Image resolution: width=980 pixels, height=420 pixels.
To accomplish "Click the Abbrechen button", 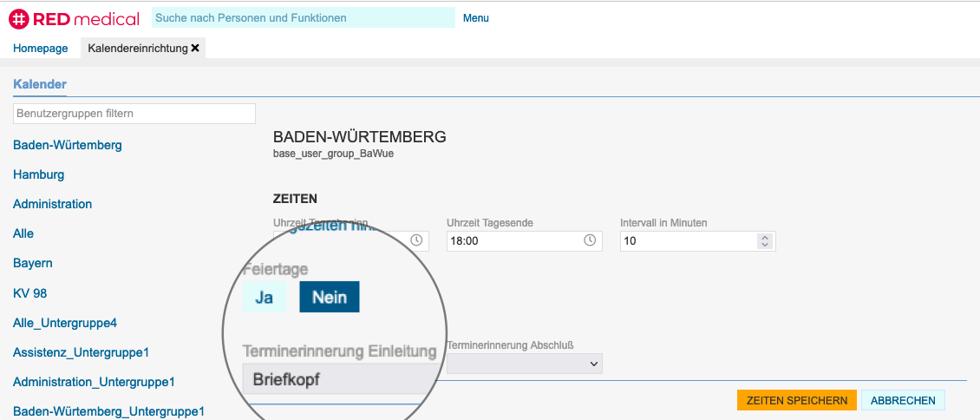I will point(902,400).
